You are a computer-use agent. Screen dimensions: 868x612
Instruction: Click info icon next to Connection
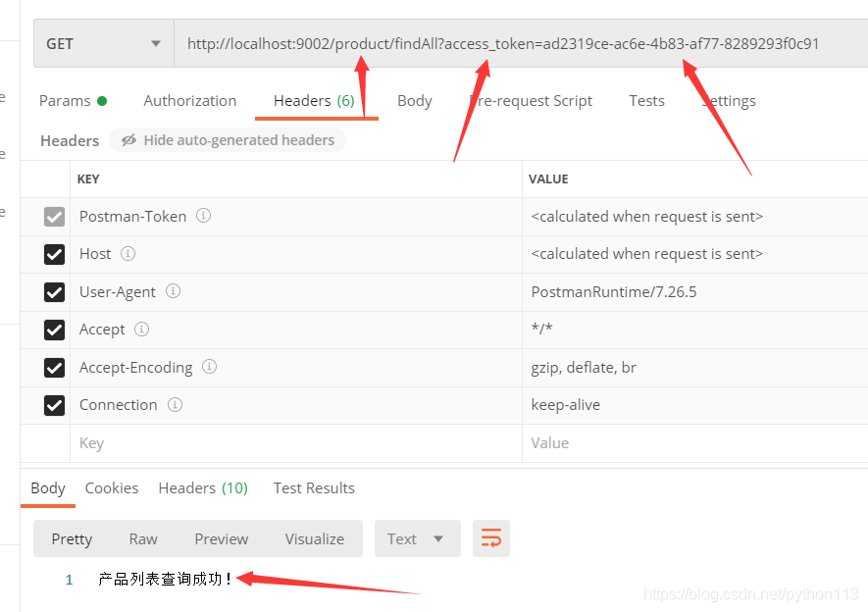click(175, 404)
